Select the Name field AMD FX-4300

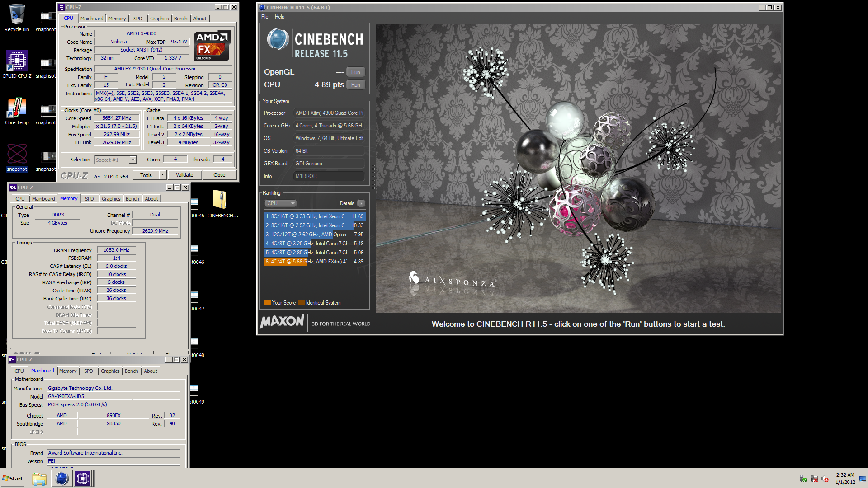[x=142, y=33]
